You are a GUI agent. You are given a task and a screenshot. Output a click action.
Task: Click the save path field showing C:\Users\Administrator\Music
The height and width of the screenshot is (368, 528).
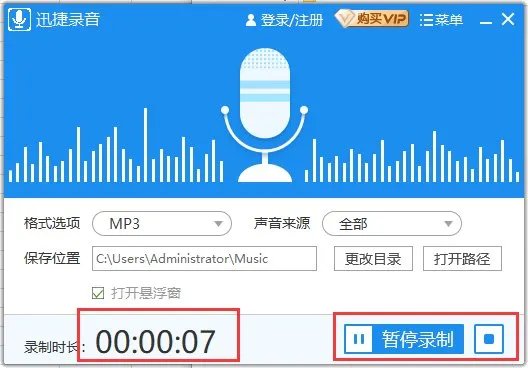[204, 259]
